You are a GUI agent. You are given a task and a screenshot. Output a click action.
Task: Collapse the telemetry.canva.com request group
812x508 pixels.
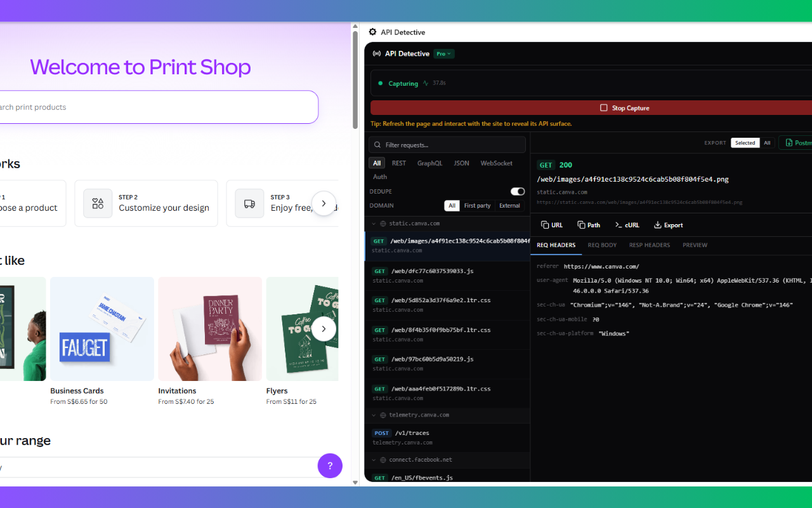pos(374,415)
